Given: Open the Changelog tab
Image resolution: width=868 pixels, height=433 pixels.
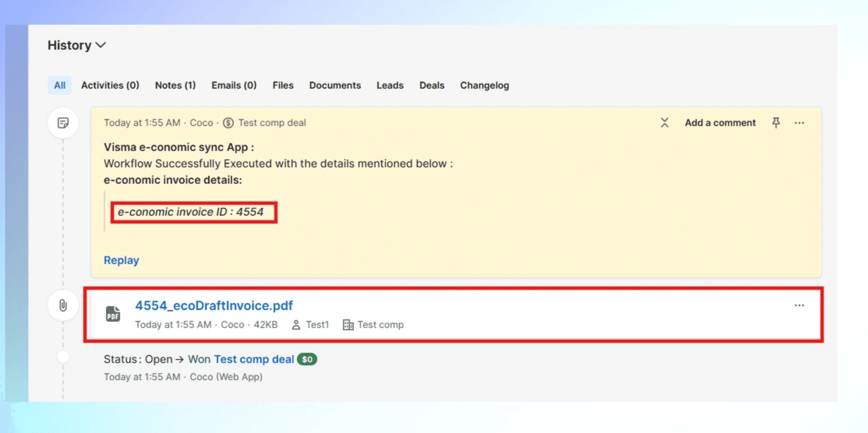Looking at the screenshot, I should coord(485,86).
